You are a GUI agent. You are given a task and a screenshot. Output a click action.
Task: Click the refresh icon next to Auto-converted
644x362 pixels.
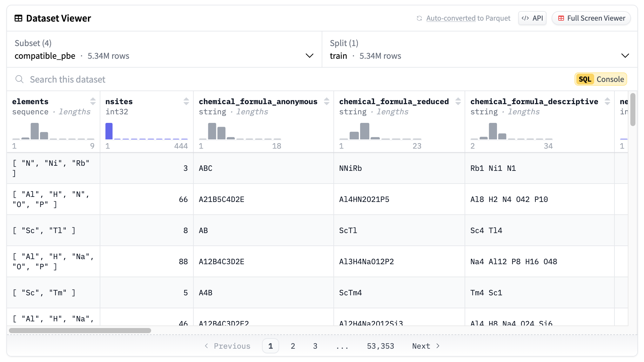[x=420, y=18]
